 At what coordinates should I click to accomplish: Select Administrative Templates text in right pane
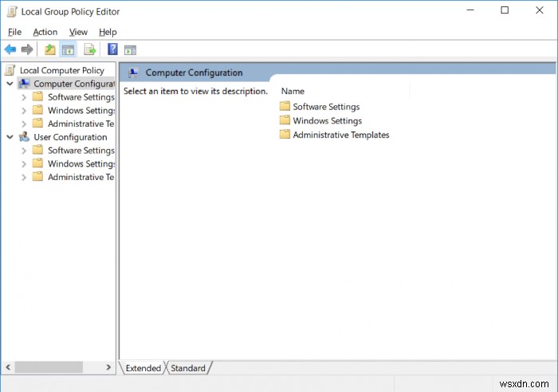(x=341, y=135)
